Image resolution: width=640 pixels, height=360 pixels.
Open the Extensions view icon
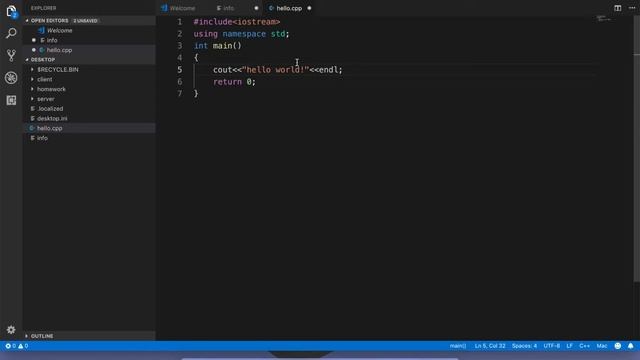11,100
